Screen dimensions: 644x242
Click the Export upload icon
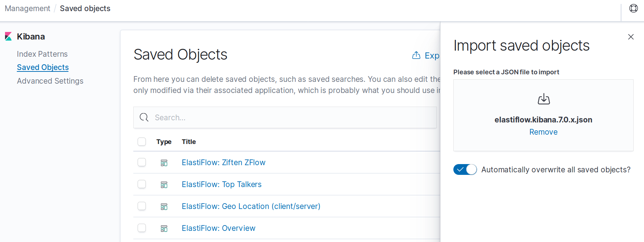pyautogui.click(x=416, y=55)
